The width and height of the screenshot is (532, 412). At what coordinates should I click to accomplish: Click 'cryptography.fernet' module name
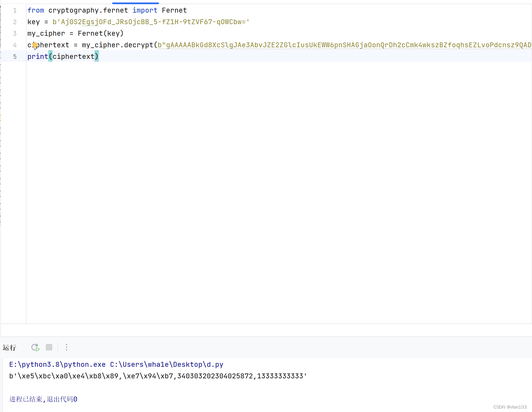[88, 11]
